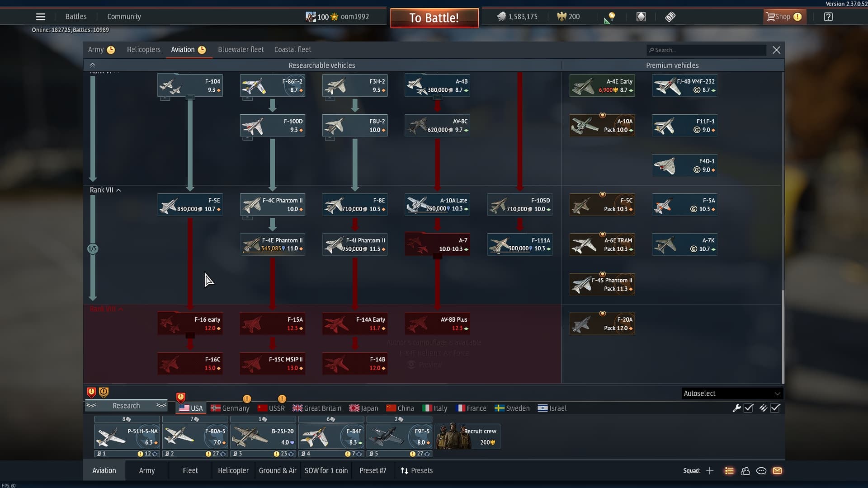Select the F-20A premium pack card
The height and width of the screenshot is (488, 868).
[602, 324]
